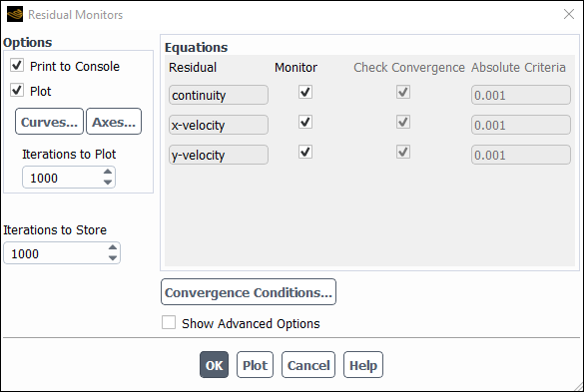Uncheck the Plot option checkbox
This screenshot has width=584, height=392.
coord(17,90)
